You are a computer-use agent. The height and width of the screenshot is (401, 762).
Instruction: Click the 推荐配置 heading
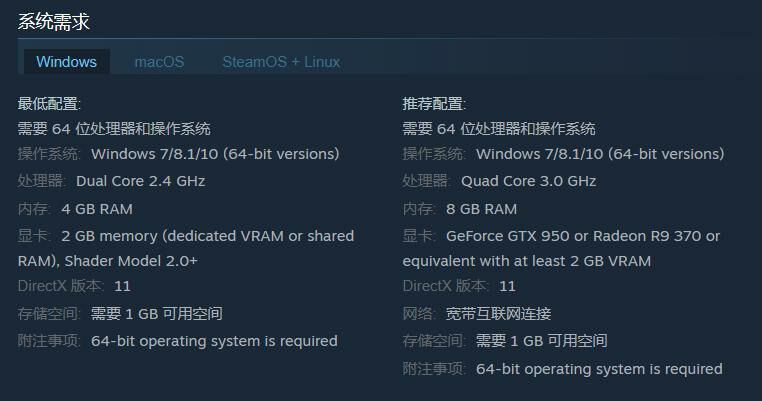434,104
